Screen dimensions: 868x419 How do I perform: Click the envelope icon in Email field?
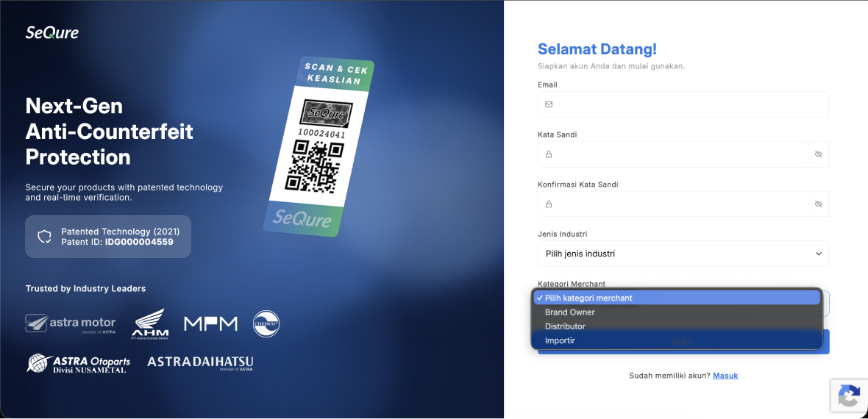549,104
